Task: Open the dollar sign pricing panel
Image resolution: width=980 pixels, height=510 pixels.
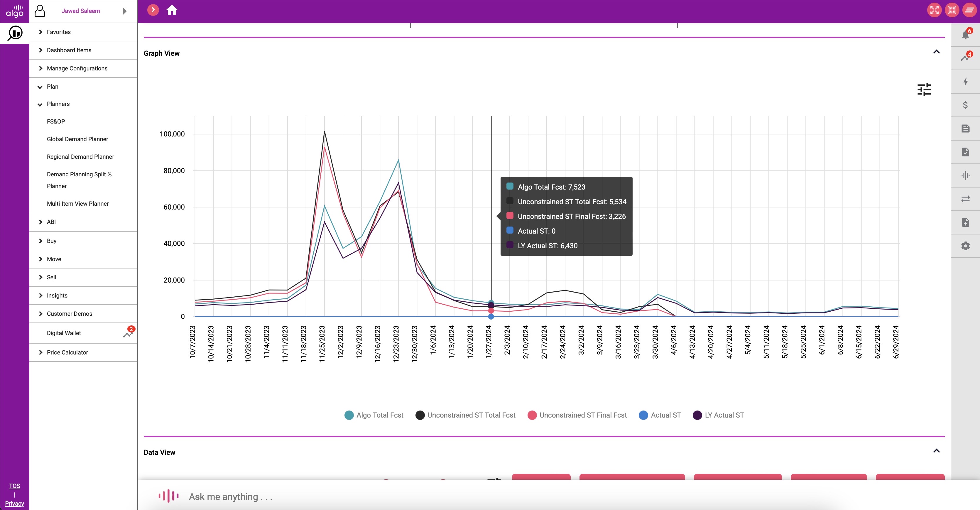Action: tap(966, 105)
